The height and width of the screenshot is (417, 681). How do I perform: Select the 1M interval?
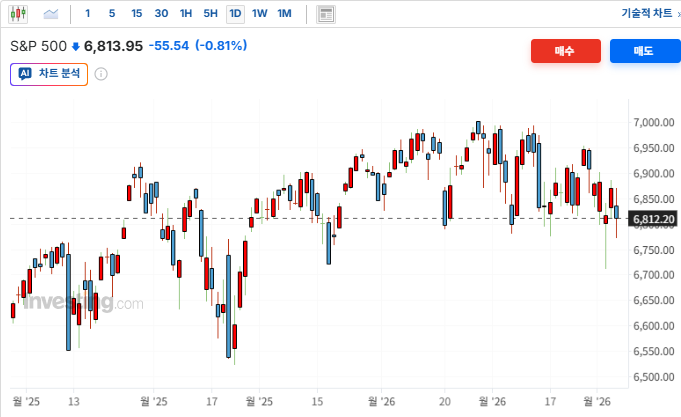[x=284, y=13]
